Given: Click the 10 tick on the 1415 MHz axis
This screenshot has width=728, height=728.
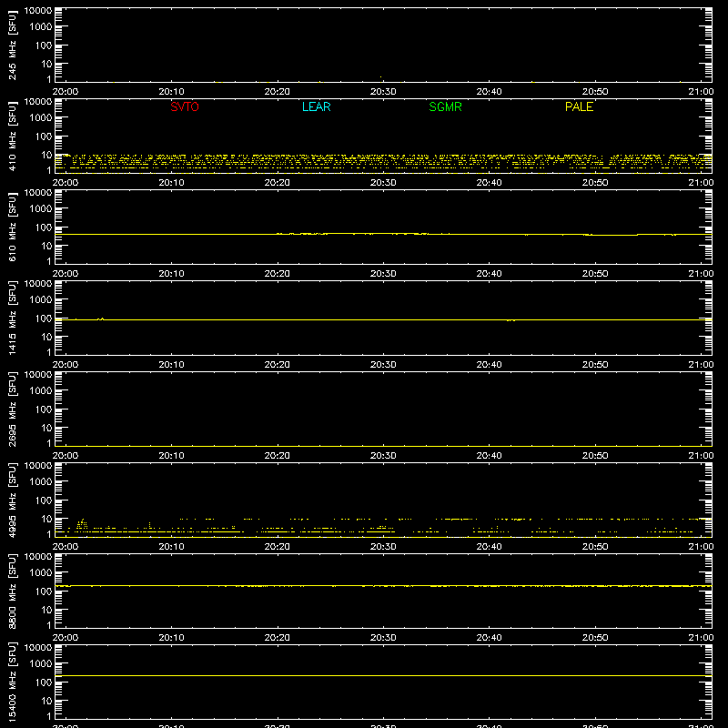Looking at the screenshot, I should click(46, 337).
